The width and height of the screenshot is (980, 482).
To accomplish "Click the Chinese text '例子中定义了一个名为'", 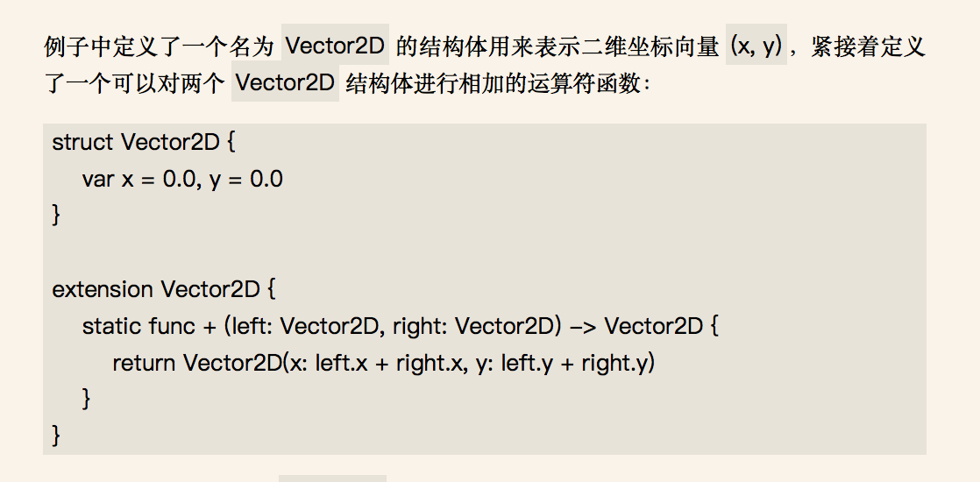I will (x=159, y=46).
